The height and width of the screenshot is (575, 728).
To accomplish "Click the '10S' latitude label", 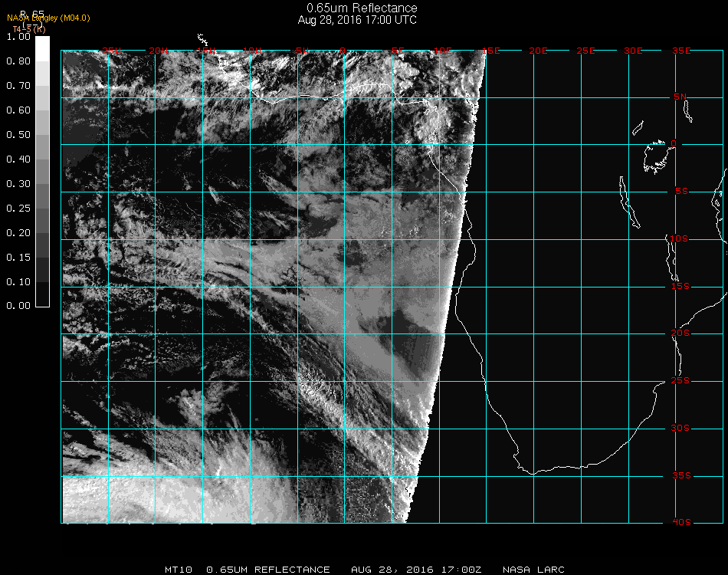I will [679, 238].
